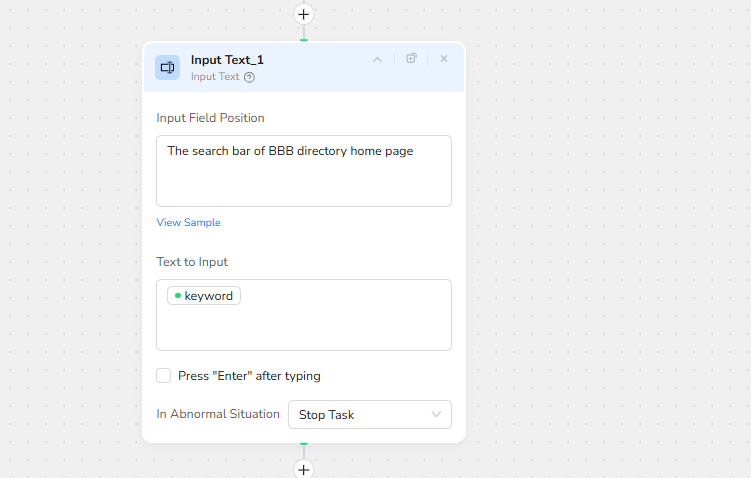This screenshot has height=478, width=751.
Task: Duplicate the Input Text_1 node
Action: 411,59
